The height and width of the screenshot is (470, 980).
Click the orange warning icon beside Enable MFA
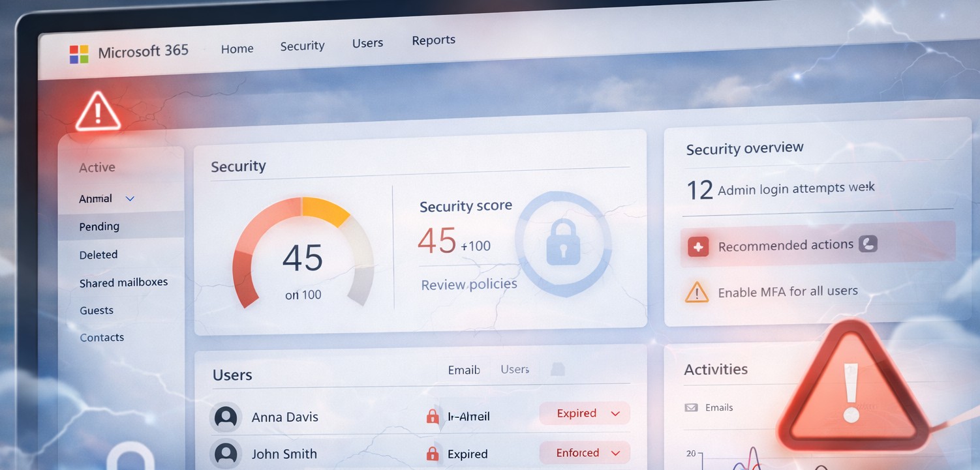click(697, 292)
